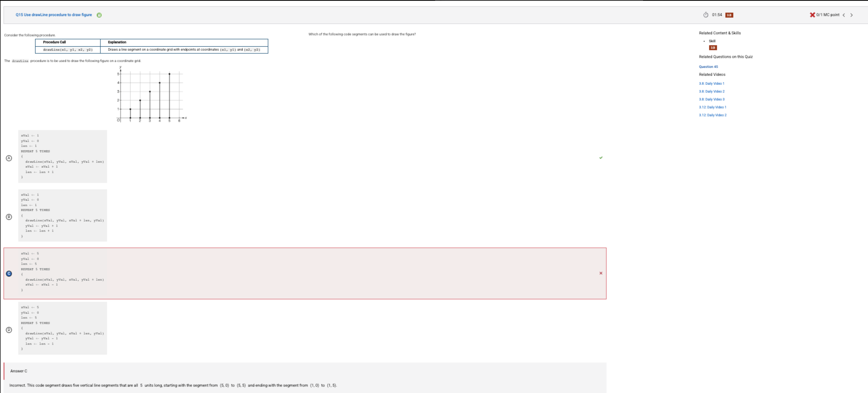
Task: Click selected answer choice C radio button
Action: coord(9,273)
